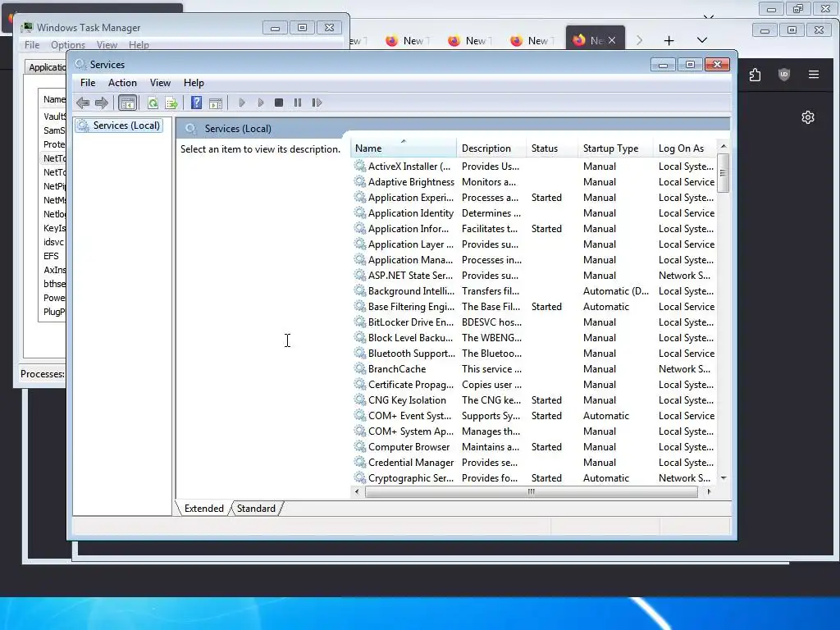Click the Export List toolbar icon
Image resolution: width=840 pixels, height=630 pixels.
tap(171, 103)
